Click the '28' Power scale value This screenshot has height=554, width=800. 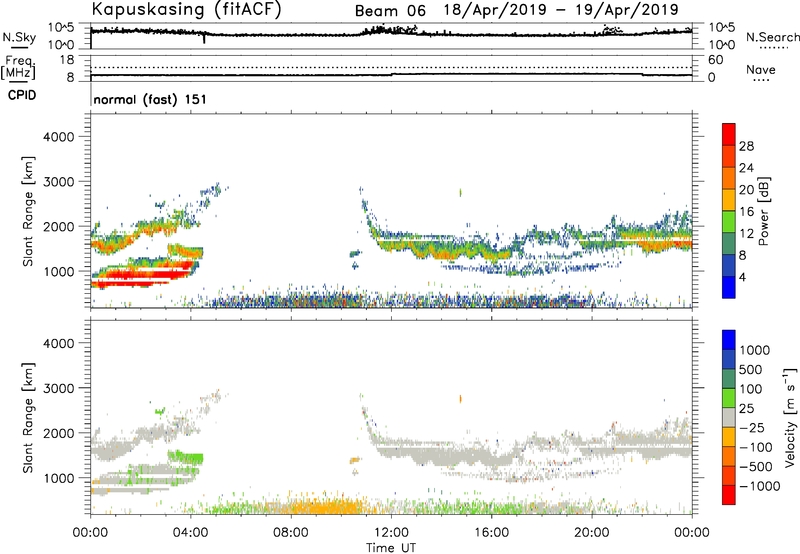click(x=746, y=146)
